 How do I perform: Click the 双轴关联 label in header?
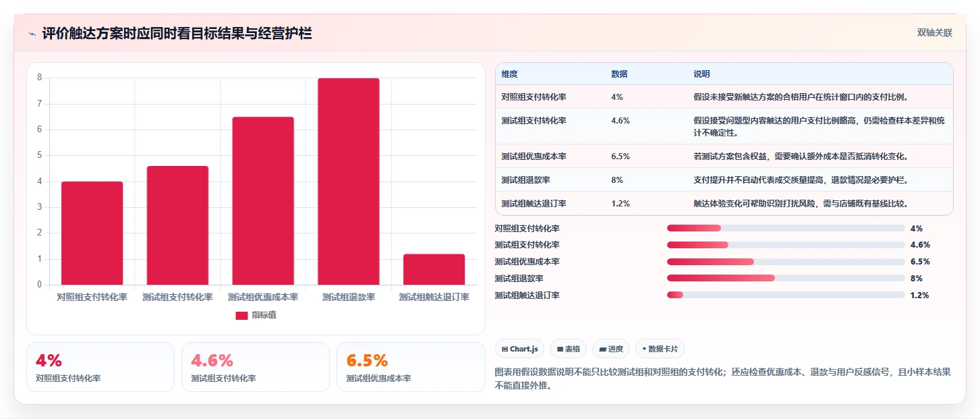(x=934, y=32)
